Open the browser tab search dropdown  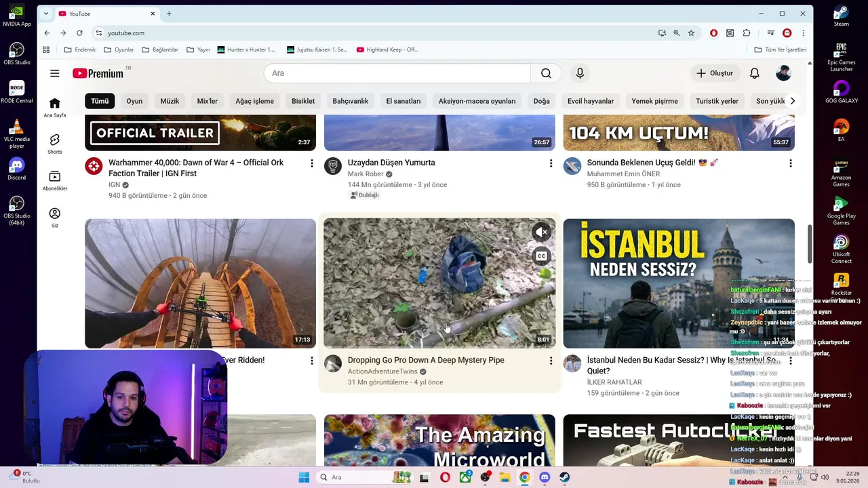tap(45, 14)
